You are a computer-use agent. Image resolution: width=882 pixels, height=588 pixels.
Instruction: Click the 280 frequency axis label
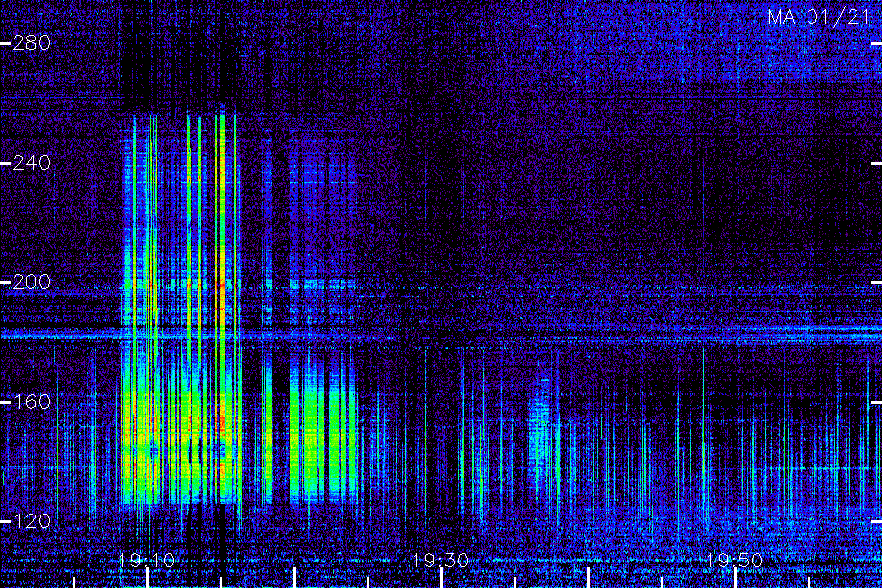tap(31, 43)
